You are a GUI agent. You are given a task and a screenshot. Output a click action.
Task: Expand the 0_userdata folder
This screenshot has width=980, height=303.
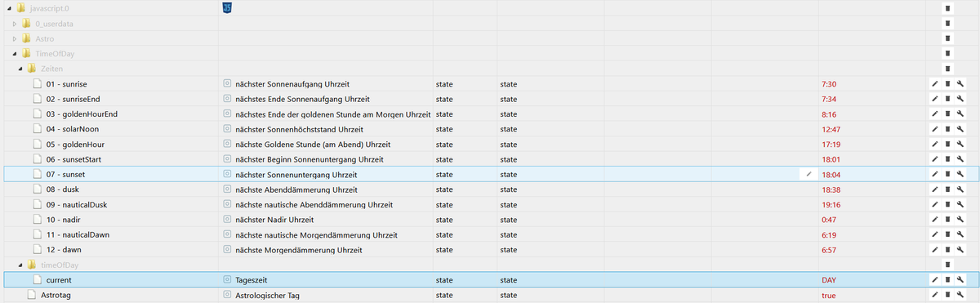[15, 24]
